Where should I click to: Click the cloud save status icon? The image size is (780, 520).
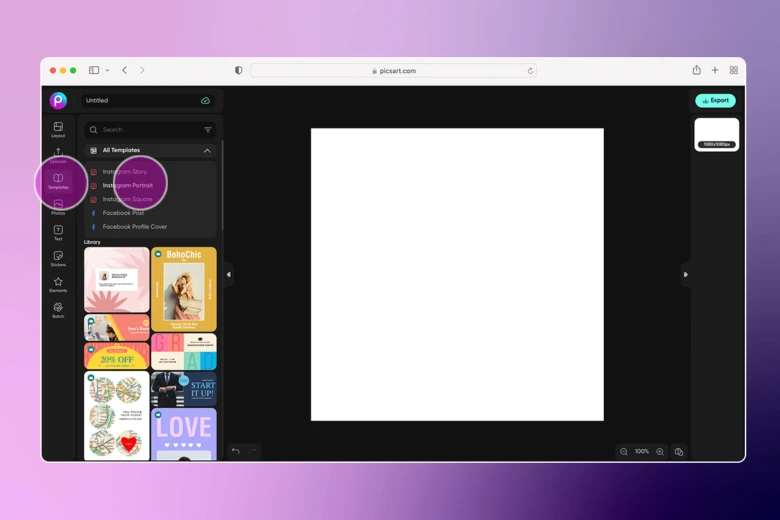coord(205,101)
